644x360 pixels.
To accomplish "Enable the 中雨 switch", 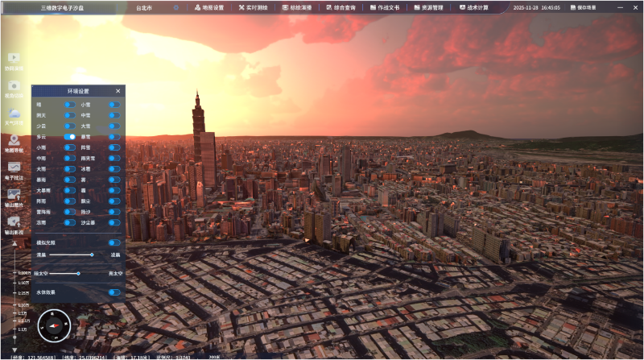I will (x=70, y=158).
